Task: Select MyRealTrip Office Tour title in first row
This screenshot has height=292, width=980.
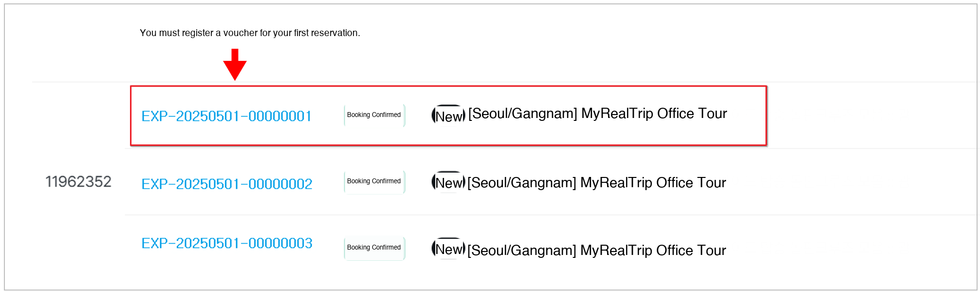Action: [654, 114]
